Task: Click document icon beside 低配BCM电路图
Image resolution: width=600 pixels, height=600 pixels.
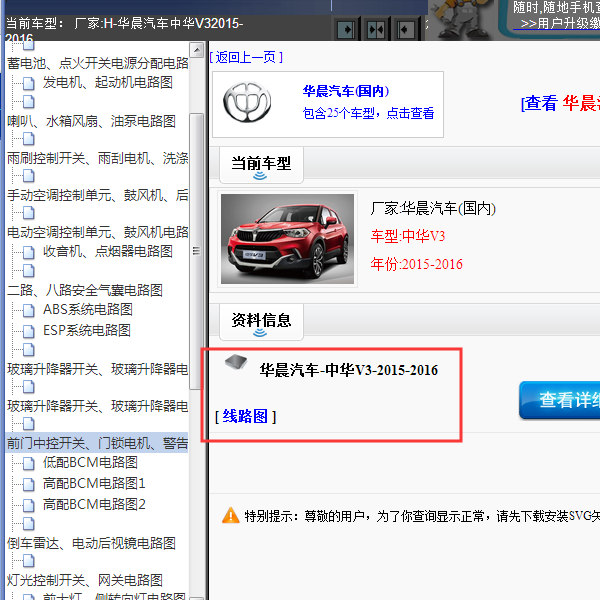Action: coord(29,463)
